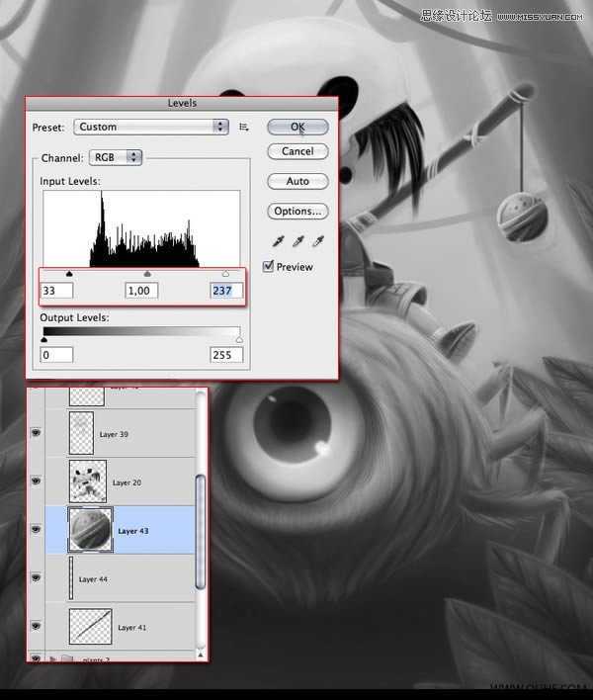Hide Layer 39 visibility eye
The image size is (593, 700).
pos(36,433)
